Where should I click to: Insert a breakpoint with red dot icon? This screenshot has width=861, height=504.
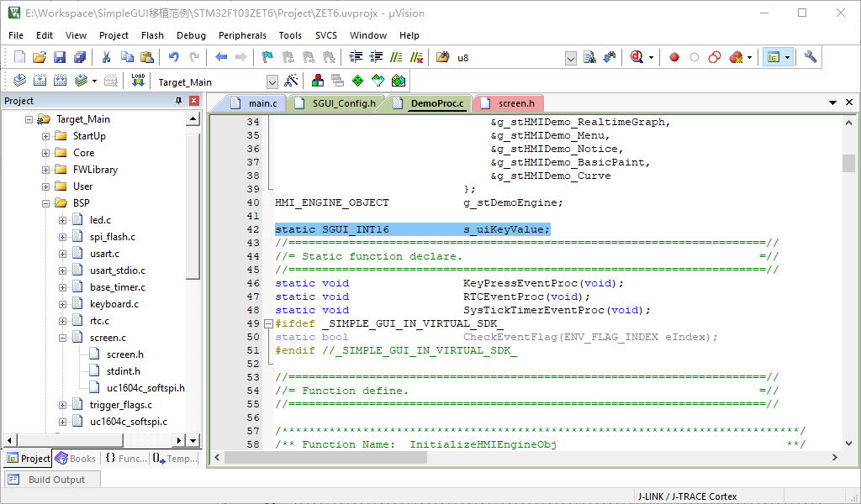(x=674, y=57)
